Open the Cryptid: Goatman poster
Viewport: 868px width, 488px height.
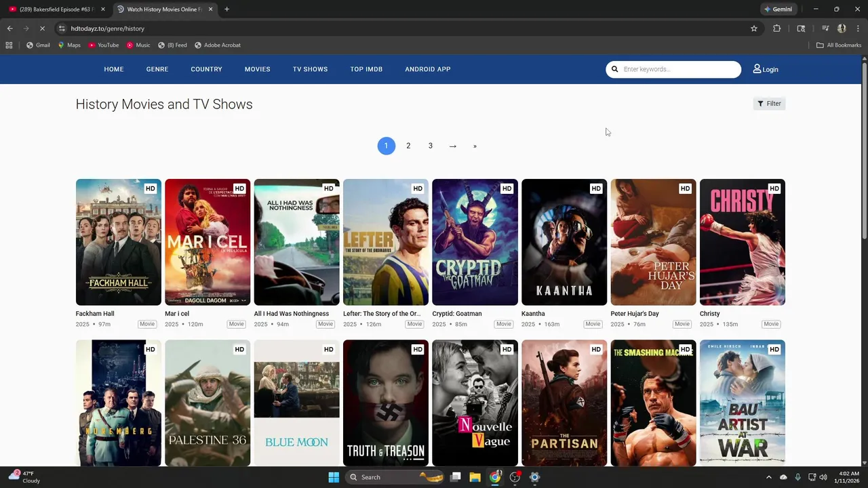[475, 242]
